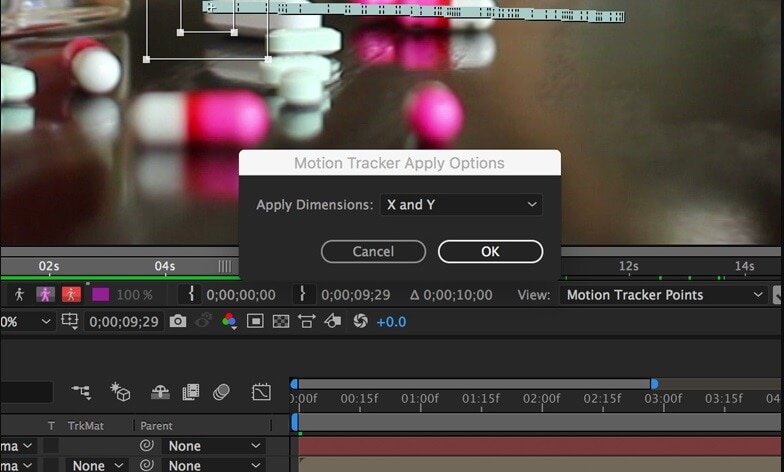Image resolution: width=784 pixels, height=472 pixels.
Task: Click the 100 % overlay opacity value
Action: 134,295
